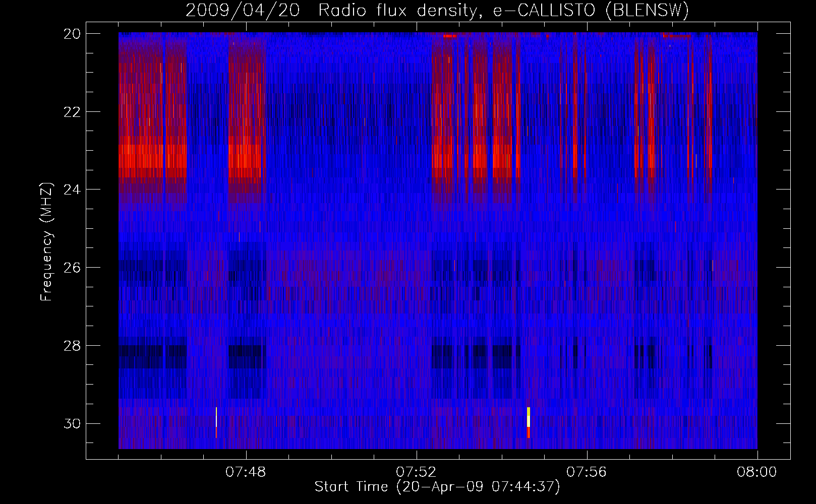This screenshot has width=816, height=504.
Task: Click the '30' frequency tick label
Action: [x=72, y=423]
